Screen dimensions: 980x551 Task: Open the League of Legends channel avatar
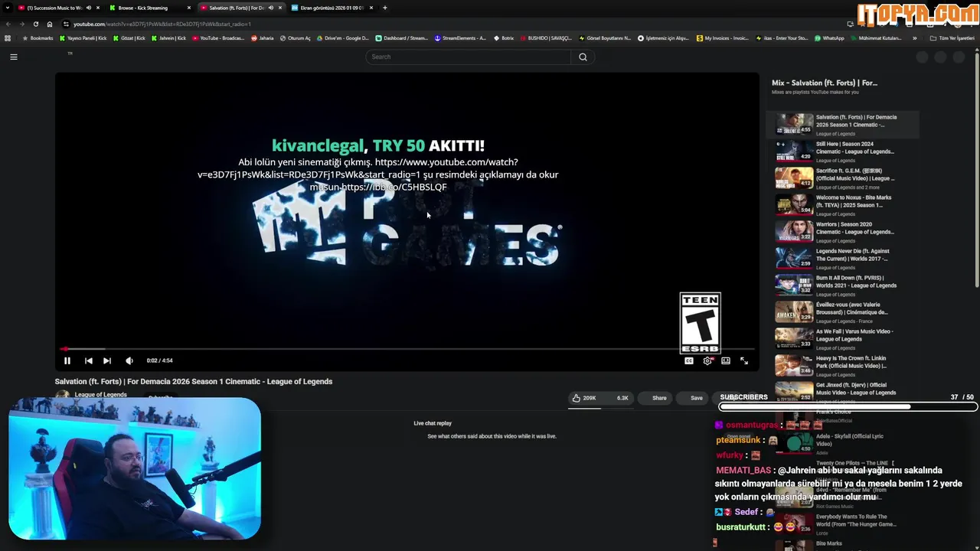click(63, 396)
